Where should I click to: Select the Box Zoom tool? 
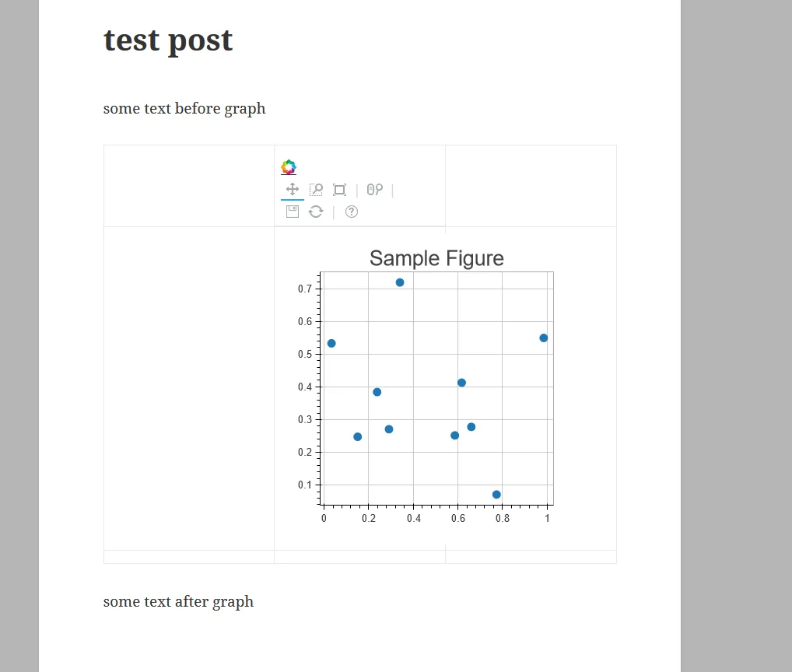[x=316, y=189]
